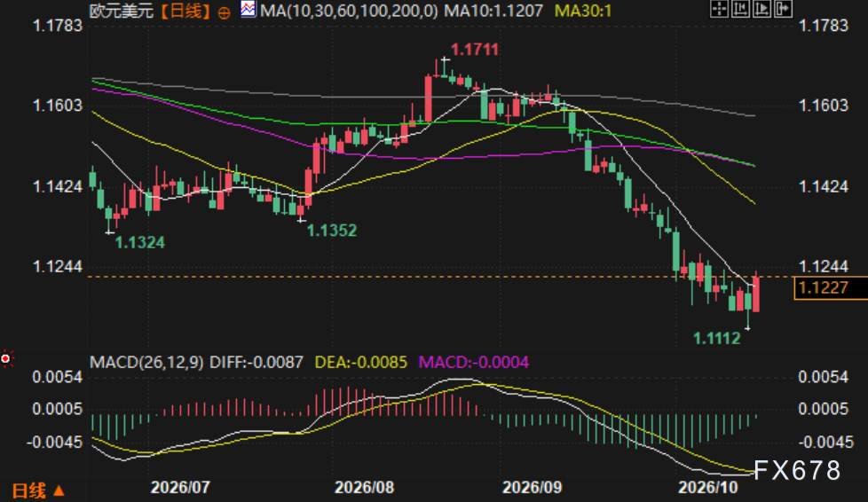Click the orange circled-plus icon beside 日线

(225, 12)
